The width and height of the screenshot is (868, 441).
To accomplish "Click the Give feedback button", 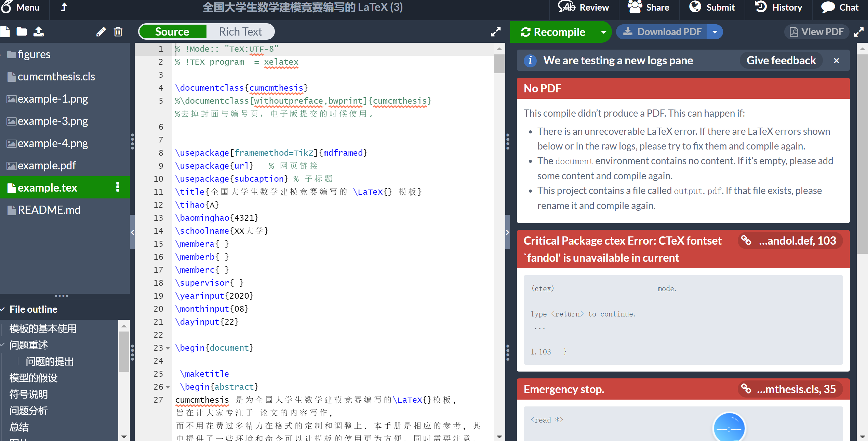I will click(x=781, y=60).
